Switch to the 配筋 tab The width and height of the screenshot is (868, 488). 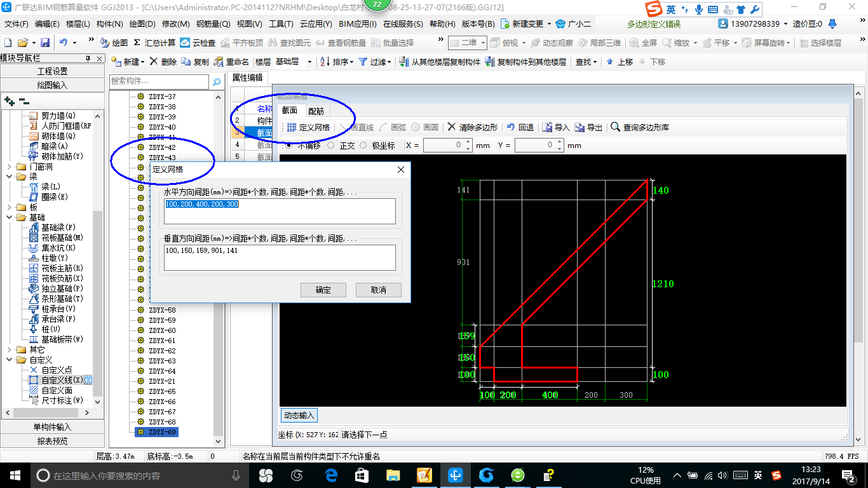316,111
